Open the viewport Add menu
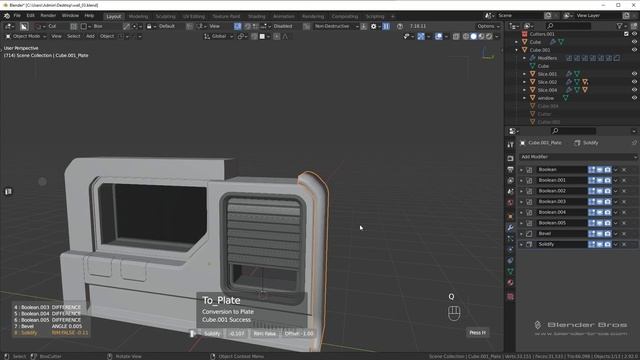 tap(90, 36)
